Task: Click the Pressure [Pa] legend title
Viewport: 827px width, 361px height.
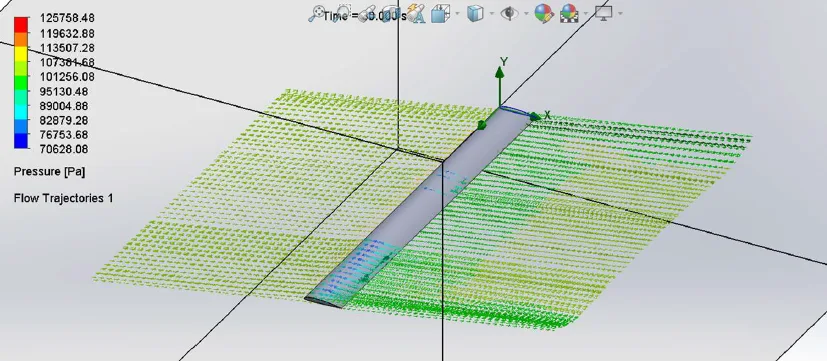Action: pyautogui.click(x=49, y=172)
